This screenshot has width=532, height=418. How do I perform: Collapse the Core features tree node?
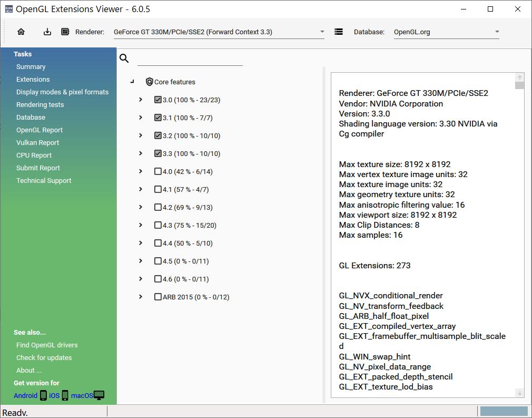[x=132, y=82]
